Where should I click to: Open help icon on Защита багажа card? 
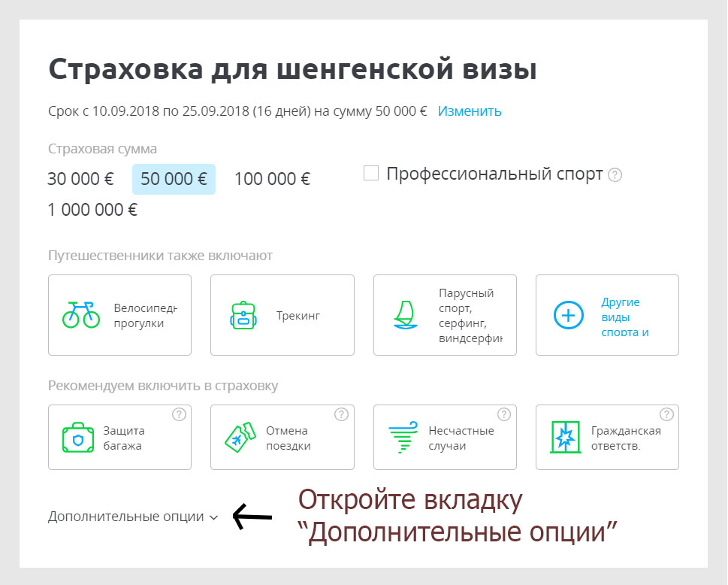click(x=180, y=414)
